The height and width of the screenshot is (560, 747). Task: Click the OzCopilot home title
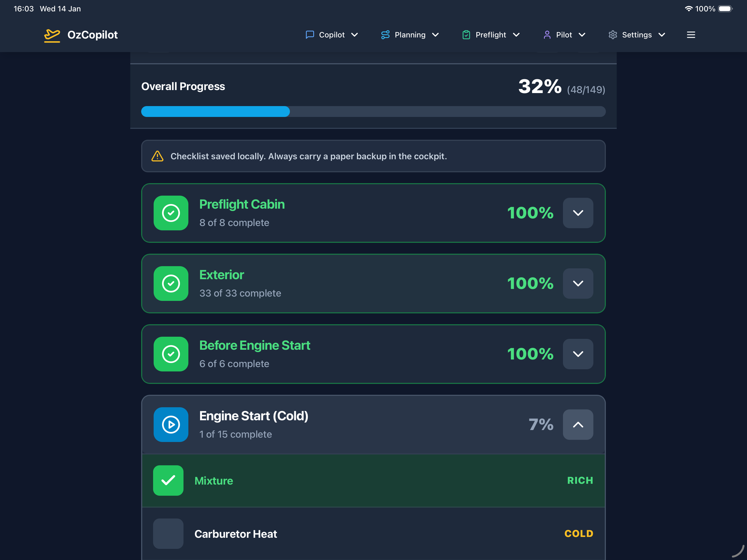point(93,35)
